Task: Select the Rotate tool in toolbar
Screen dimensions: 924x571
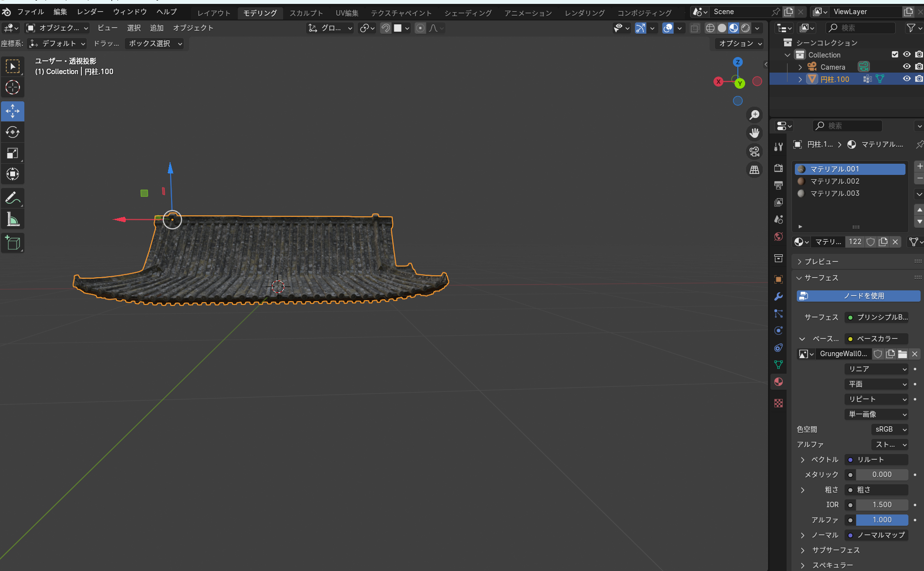Action: [13, 132]
